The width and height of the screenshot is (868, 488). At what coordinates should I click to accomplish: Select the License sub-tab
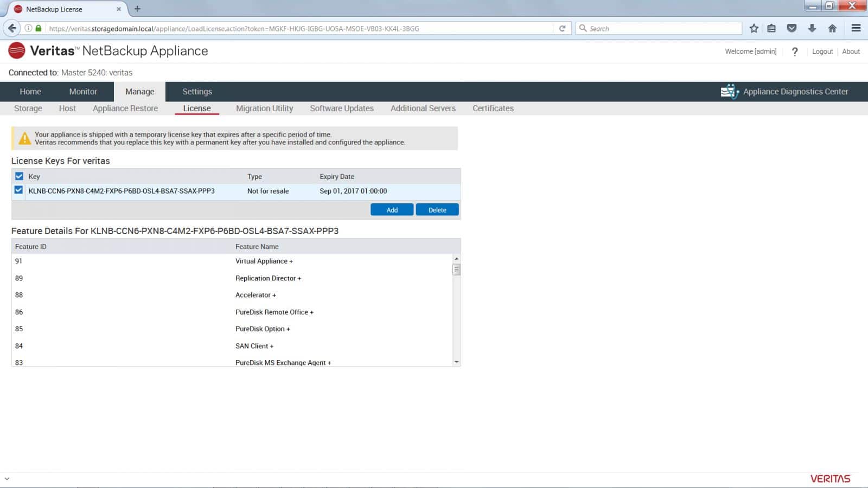[x=197, y=108]
